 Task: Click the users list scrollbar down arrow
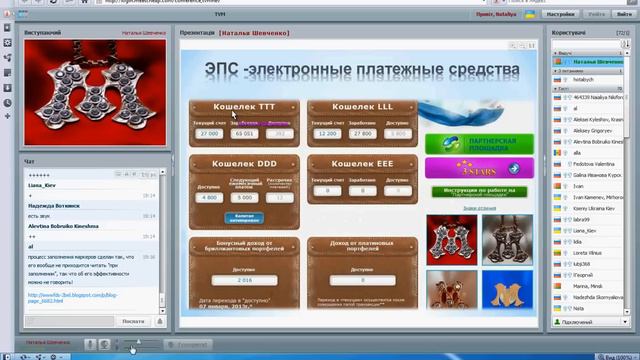627,311
